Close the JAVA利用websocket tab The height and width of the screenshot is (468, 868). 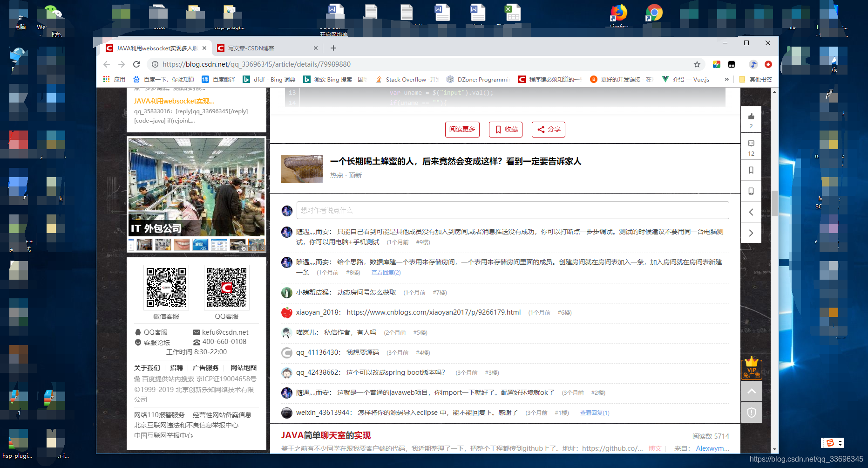(204, 48)
